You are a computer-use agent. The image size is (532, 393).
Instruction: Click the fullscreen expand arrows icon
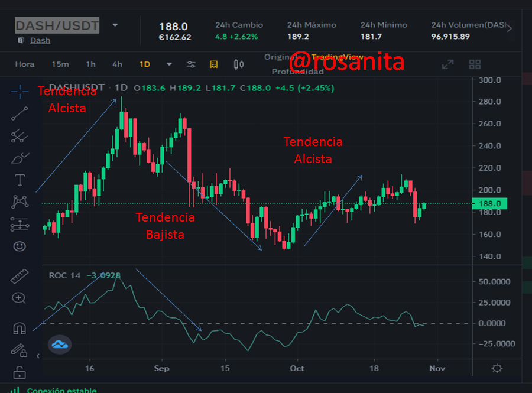(x=447, y=64)
